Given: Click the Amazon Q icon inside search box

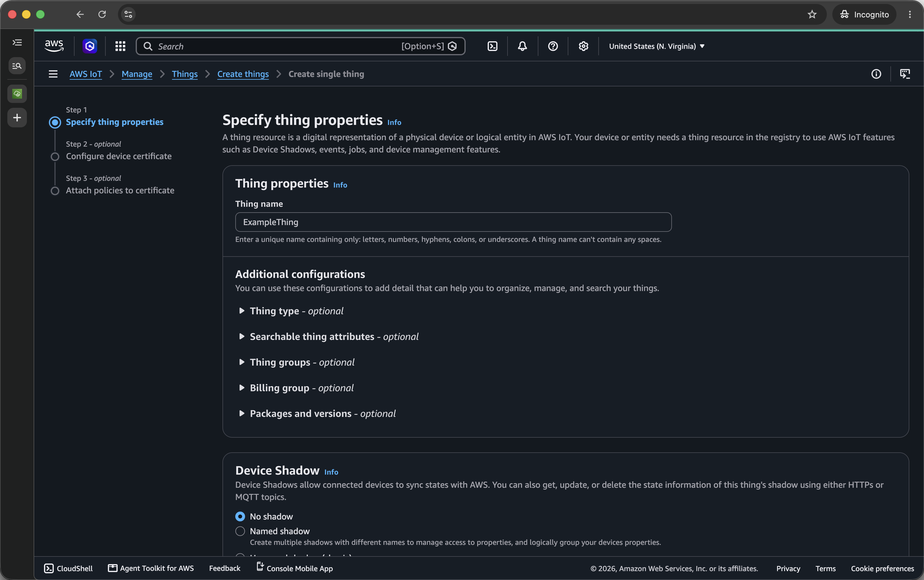Looking at the screenshot, I should [453, 46].
